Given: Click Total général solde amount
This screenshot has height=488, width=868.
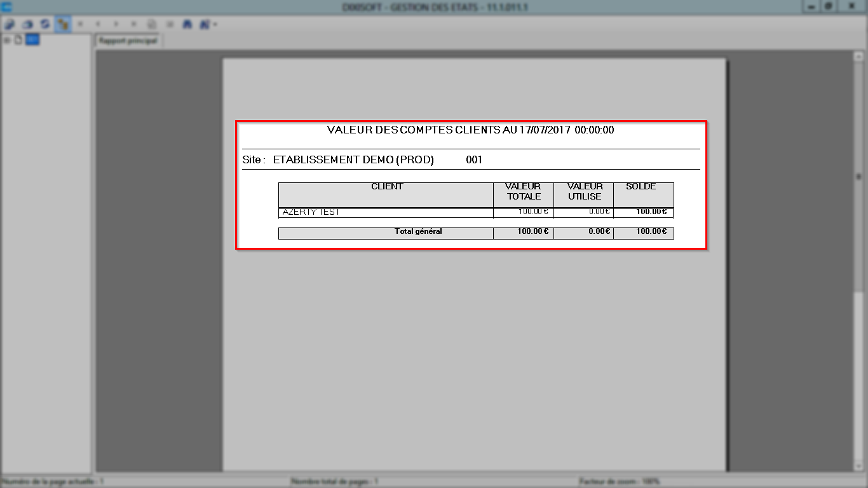Looking at the screenshot, I should tap(651, 232).
